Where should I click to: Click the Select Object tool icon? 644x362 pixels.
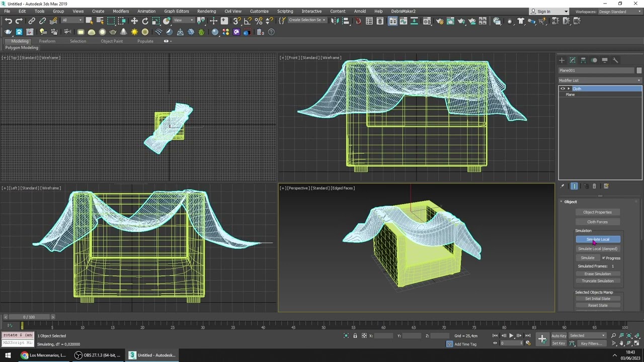pyautogui.click(x=89, y=21)
